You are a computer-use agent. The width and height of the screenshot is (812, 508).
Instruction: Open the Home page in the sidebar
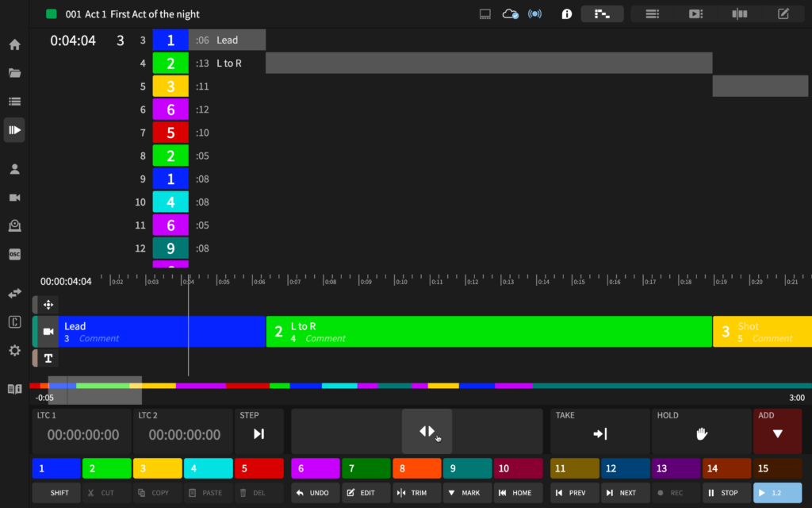14,44
